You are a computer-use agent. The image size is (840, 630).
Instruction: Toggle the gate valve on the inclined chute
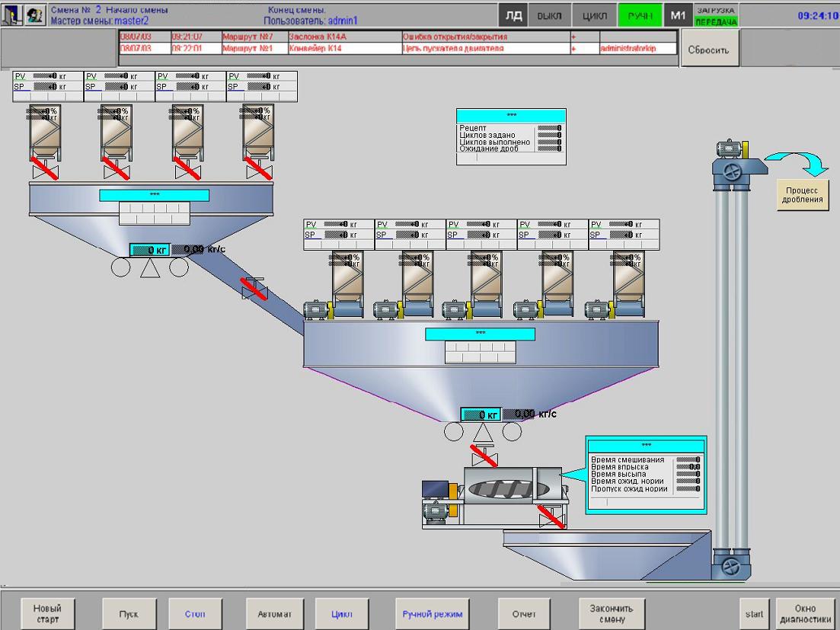point(254,289)
